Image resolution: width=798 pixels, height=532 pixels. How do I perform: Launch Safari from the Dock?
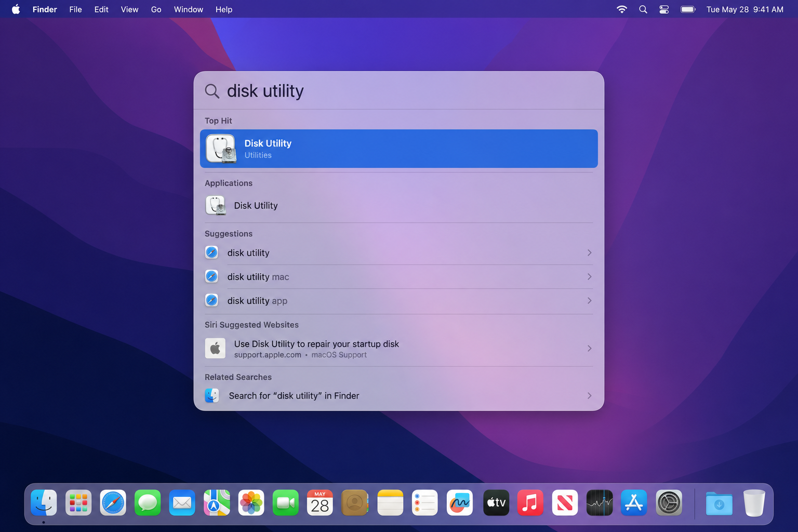[113, 503]
